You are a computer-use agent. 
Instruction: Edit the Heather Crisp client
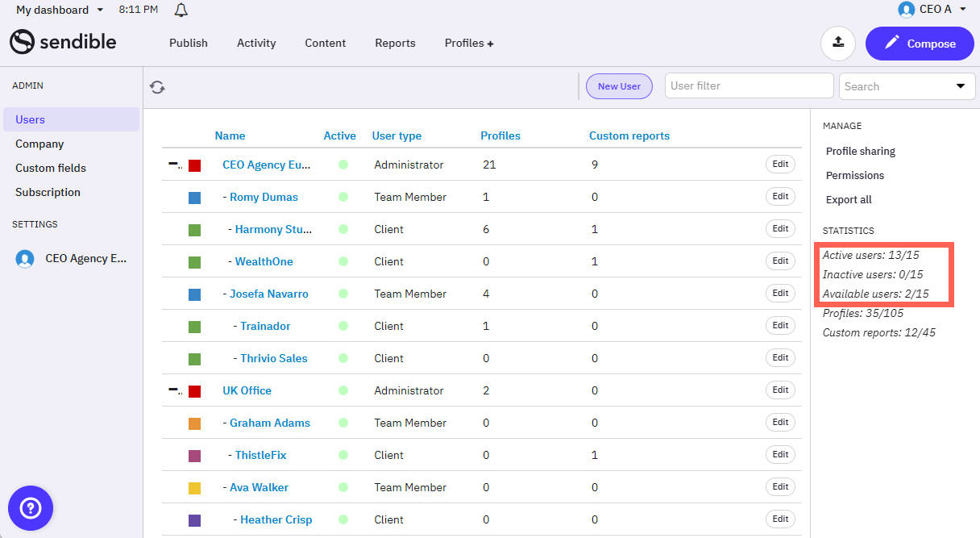pos(780,519)
